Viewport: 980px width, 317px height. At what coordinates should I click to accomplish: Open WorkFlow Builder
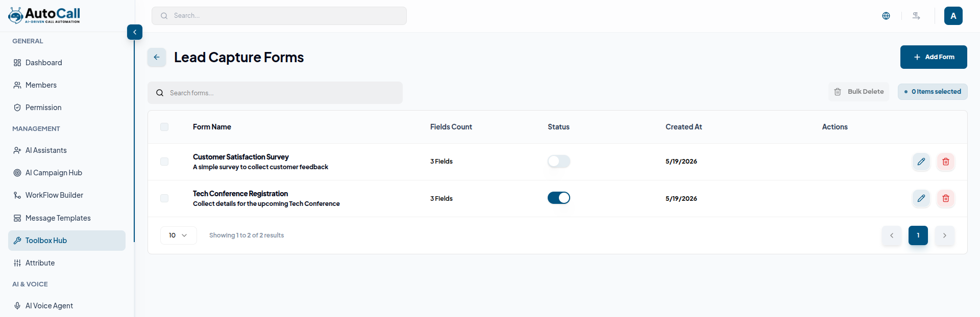67,195
